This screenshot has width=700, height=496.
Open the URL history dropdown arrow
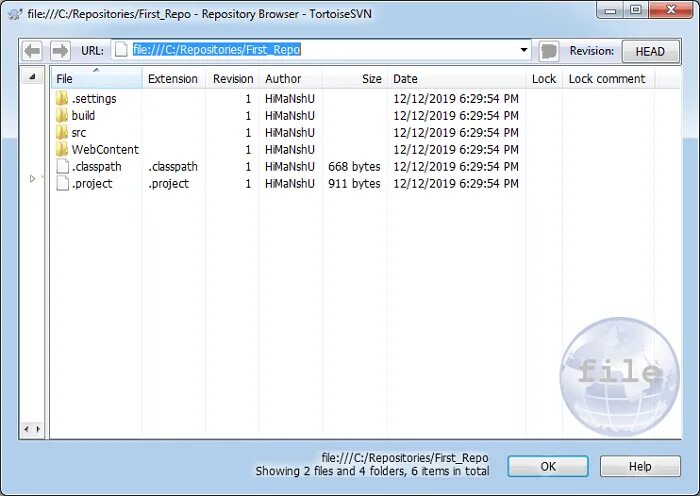coord(524,50)
